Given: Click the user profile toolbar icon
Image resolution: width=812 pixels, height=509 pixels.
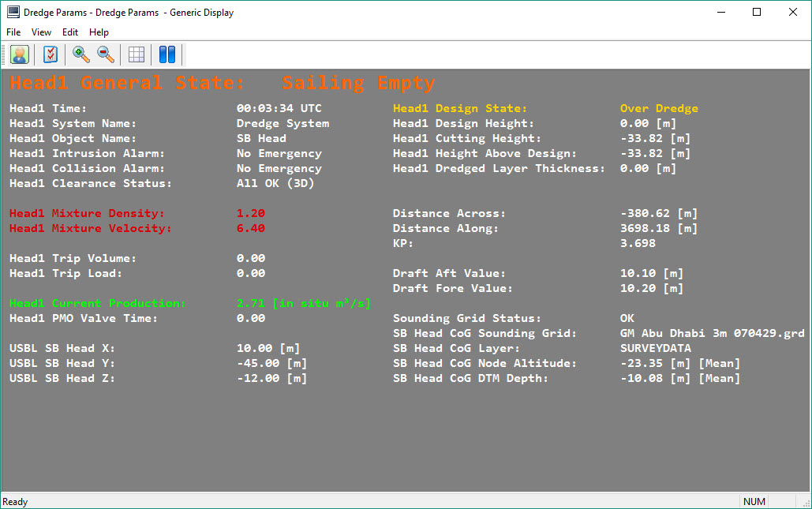Looking at the screenshot, I should 20,54.
